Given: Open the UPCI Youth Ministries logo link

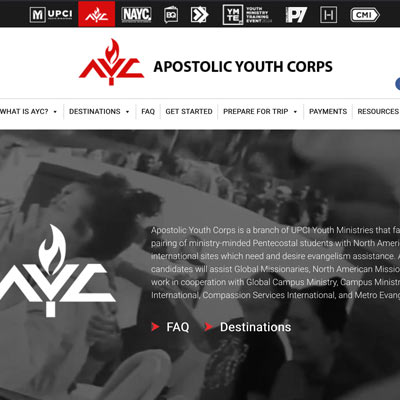Looking at the screenshot, I should [51, 15].
